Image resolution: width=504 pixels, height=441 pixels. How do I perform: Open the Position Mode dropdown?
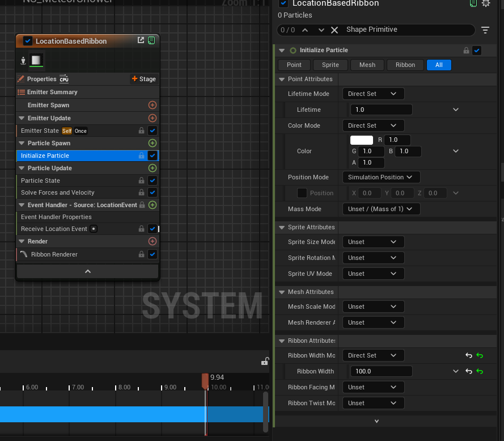[x=381, y=177]
